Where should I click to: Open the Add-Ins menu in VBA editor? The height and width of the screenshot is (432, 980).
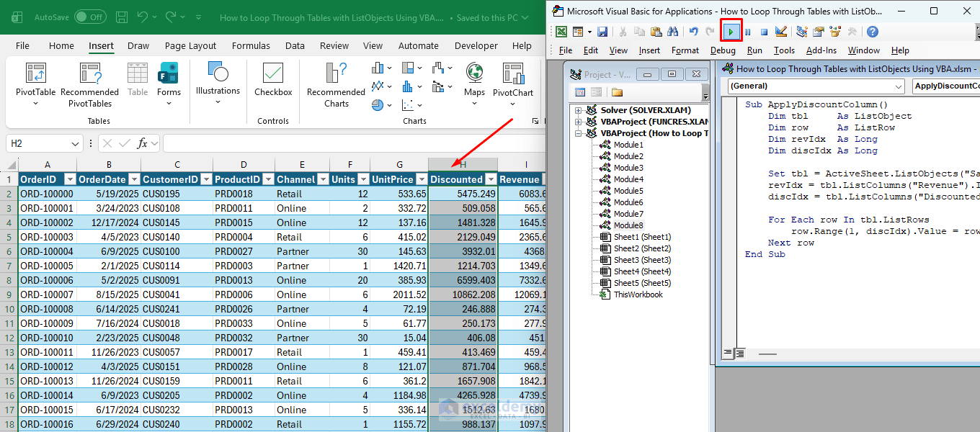pyautogui.click(x=821, y=50)
